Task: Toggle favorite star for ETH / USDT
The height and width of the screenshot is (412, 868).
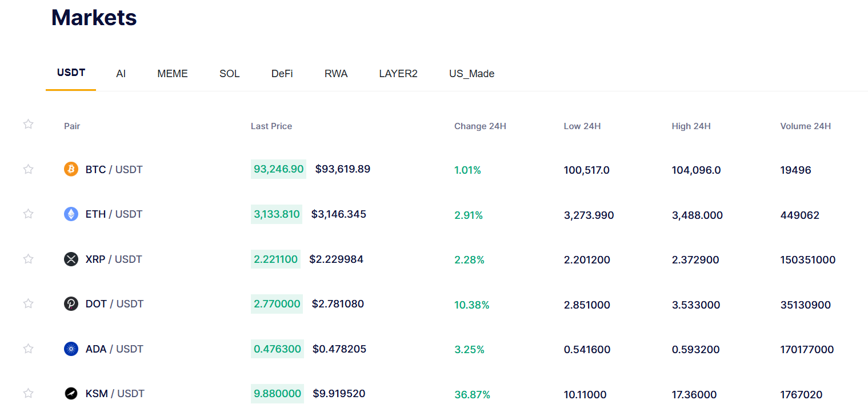Action: coord(28,214)
